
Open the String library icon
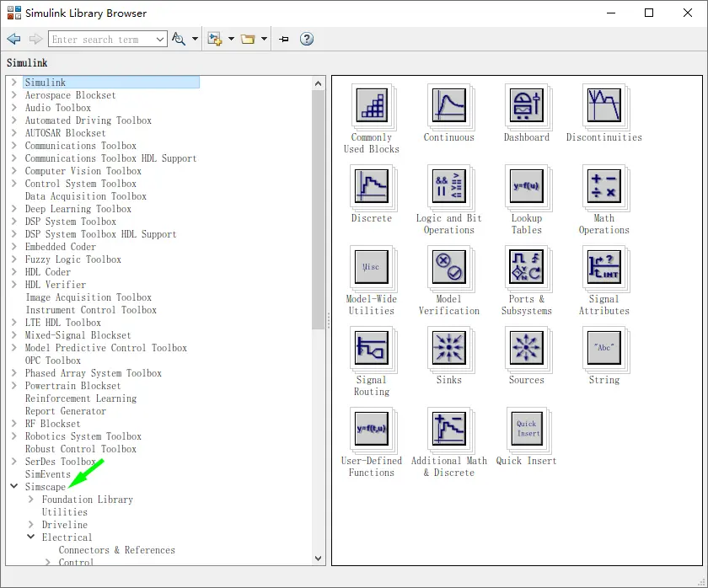click(604, 348)
